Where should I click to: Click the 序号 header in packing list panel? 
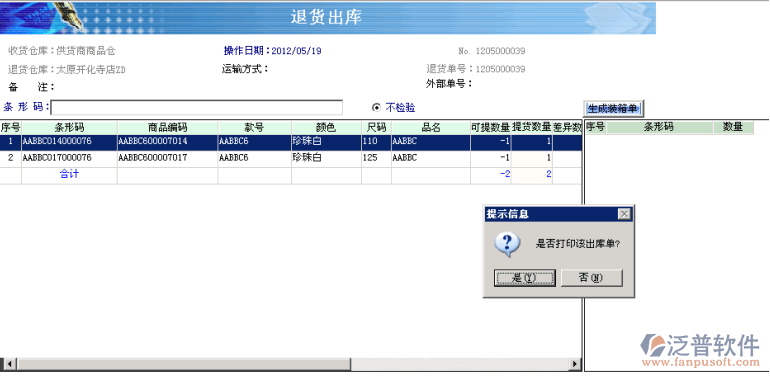point(595,127)
